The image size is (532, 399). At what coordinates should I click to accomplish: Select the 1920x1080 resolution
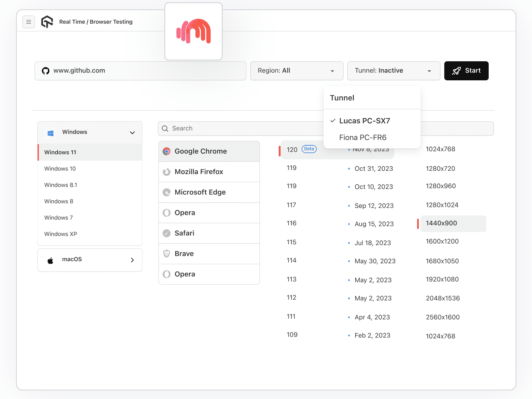pyautogui.click(x=442, y=279)
